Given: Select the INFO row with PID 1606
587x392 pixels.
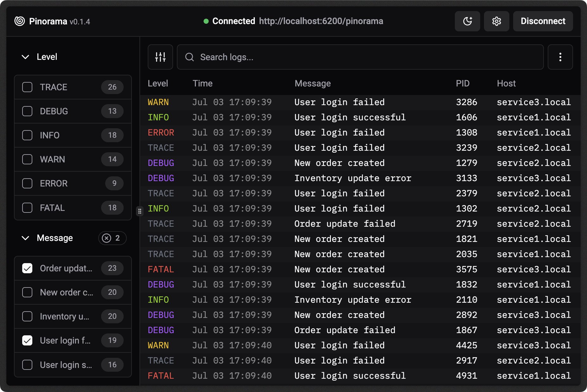Looking at the screenshot, I should coord(360,117).
